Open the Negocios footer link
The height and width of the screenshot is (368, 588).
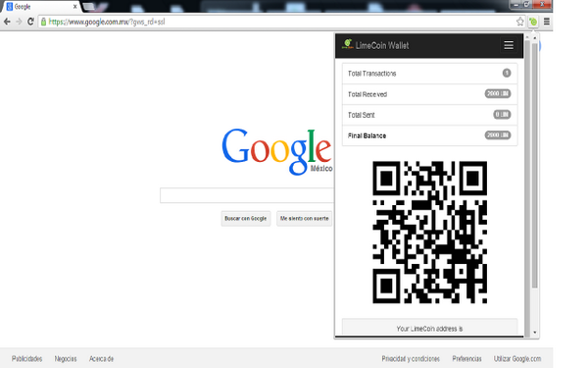point(66,359)
